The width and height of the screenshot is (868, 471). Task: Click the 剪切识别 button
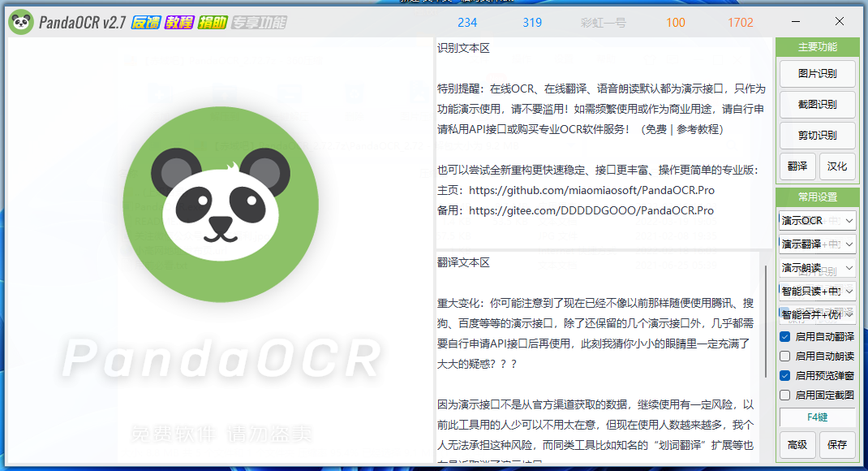point(817,135)
